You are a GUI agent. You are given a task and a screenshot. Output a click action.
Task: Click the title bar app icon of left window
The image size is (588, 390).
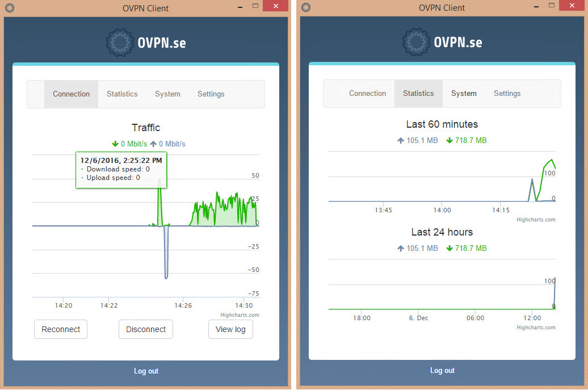point(10,8)
